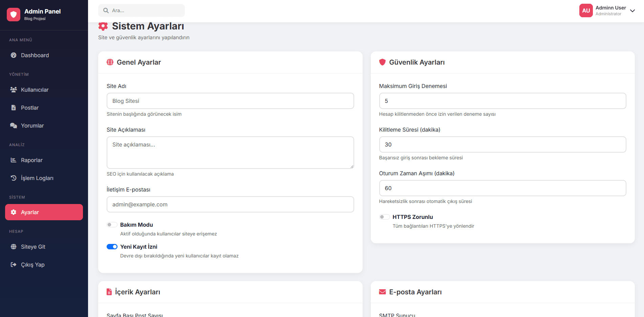Select the Raporlar chart icon
Screen dimensions: 644x317
[x=14, y=160]
